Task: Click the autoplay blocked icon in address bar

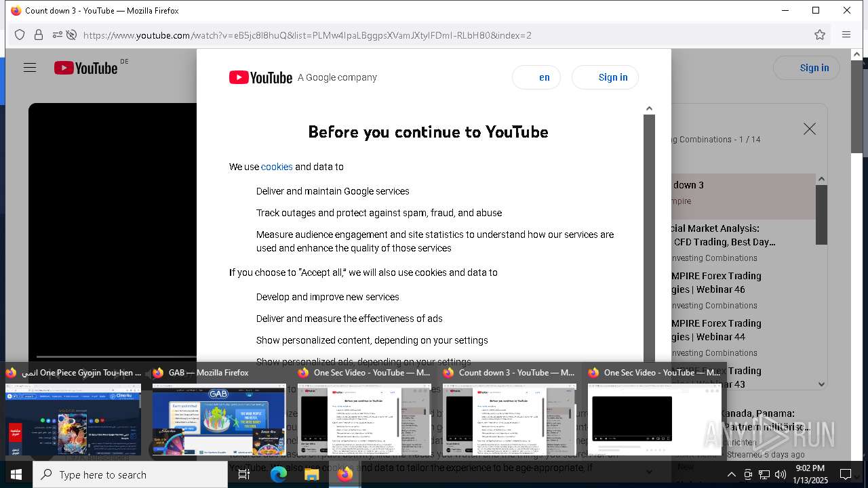Action: [71, 35]
